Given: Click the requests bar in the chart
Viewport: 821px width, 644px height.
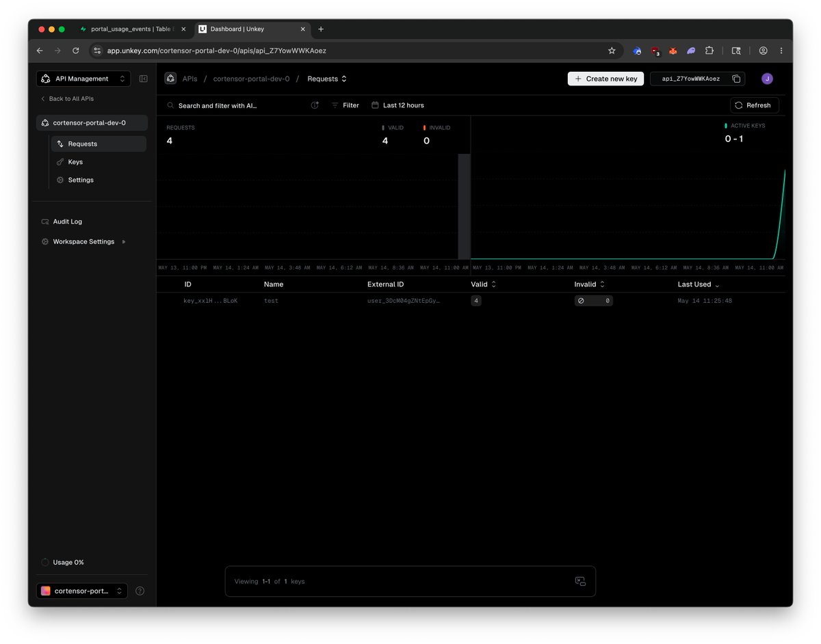Looking at the screenshot, I should point(464,206).
